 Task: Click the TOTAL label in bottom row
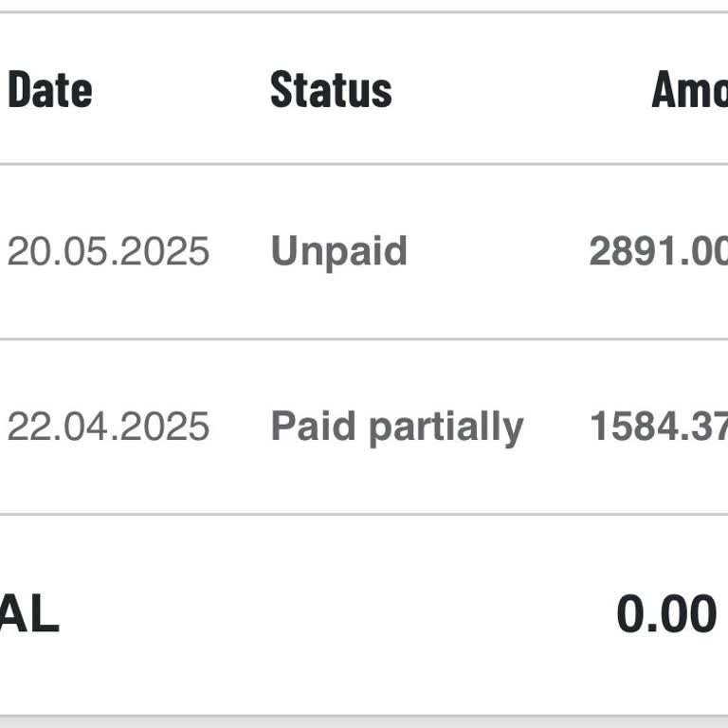[x=28, y=615]
